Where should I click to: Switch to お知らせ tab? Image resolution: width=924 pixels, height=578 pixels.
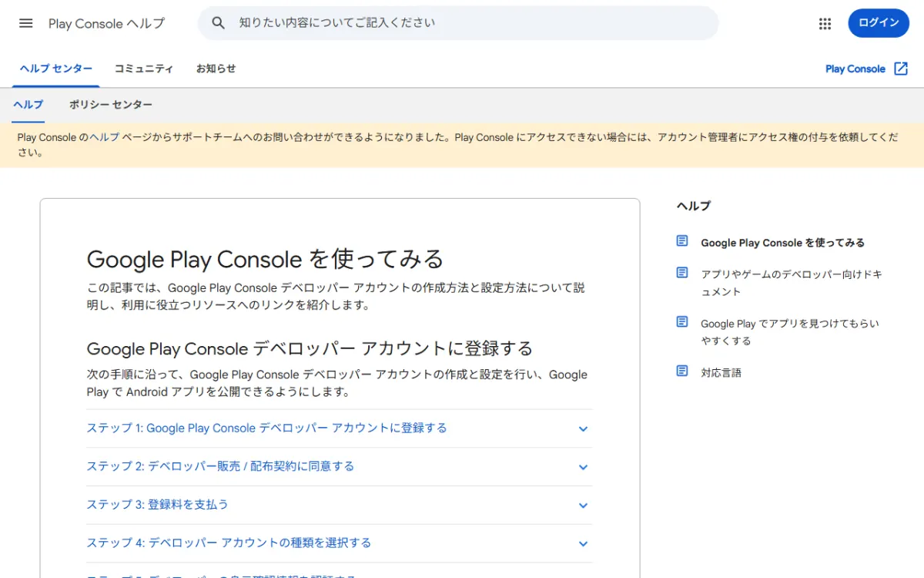[x=216, y=69]
